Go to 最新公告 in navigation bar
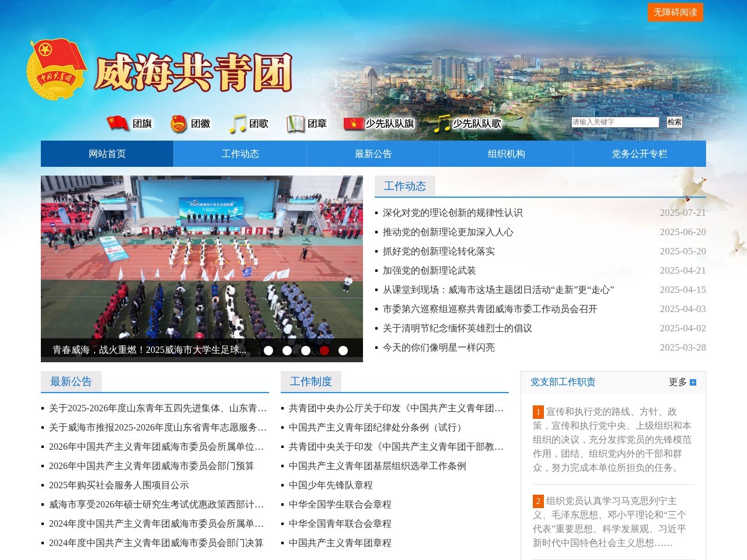747x560 pixels. coord(373,154)
